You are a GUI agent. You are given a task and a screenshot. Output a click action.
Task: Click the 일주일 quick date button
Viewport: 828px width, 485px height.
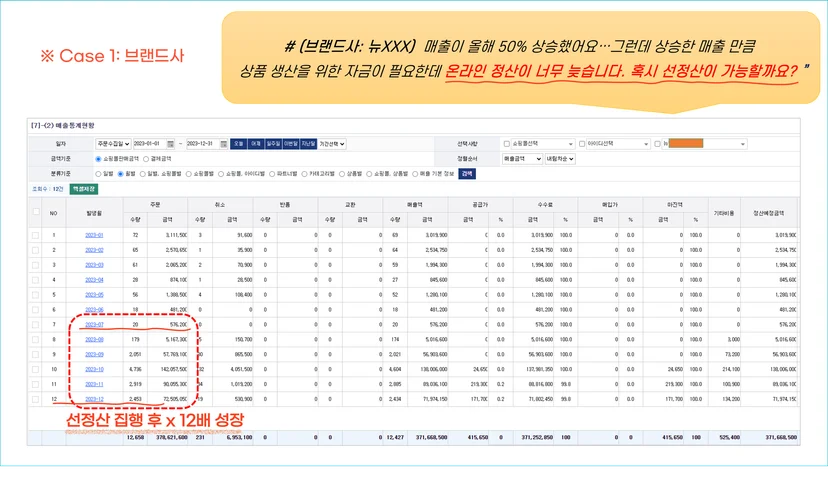(x=274, y=144)
